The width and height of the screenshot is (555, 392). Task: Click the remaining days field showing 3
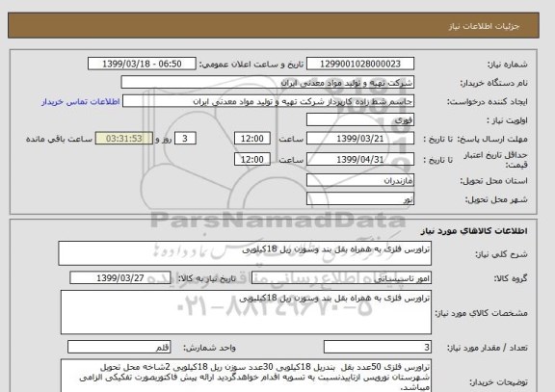pos(185,139)
